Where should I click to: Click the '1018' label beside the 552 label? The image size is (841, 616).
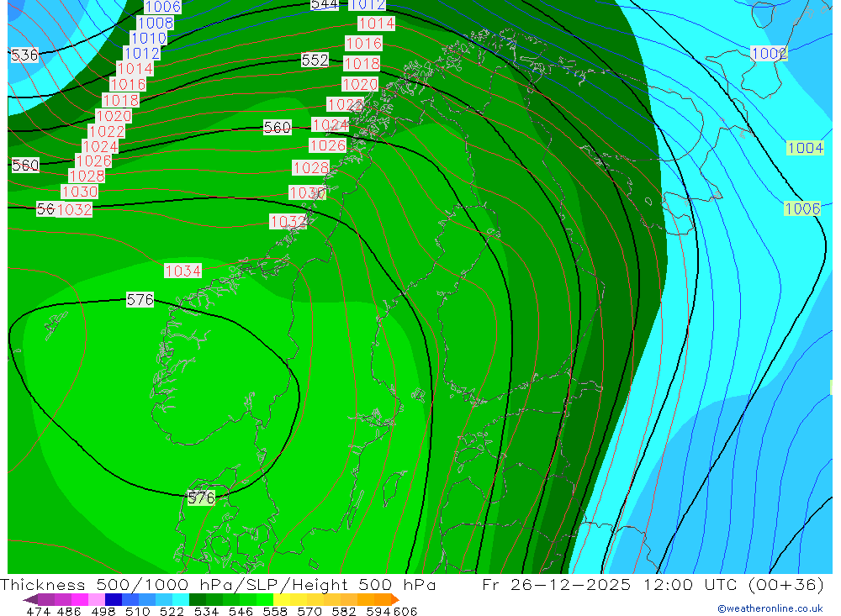[362, 64]
